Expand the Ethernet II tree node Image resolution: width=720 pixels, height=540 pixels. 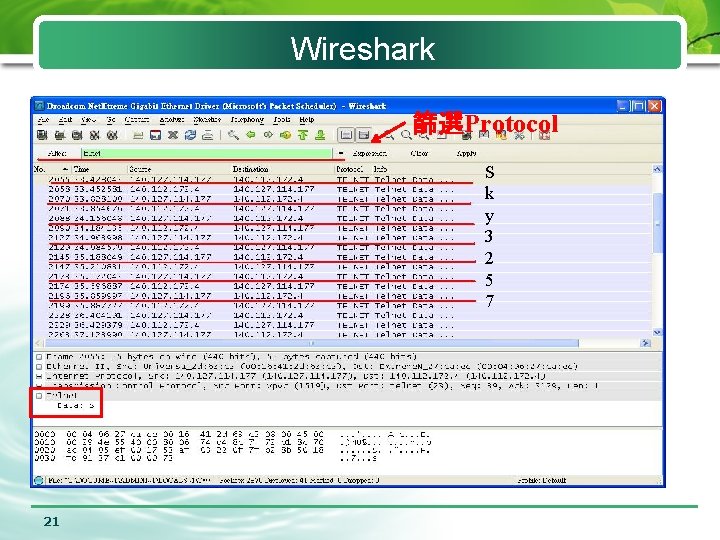[39, 366]
